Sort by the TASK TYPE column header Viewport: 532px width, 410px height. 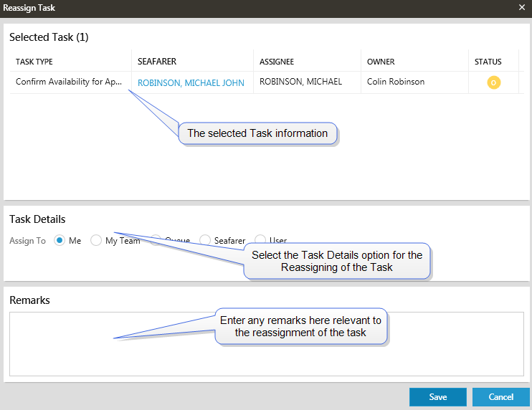34,62
